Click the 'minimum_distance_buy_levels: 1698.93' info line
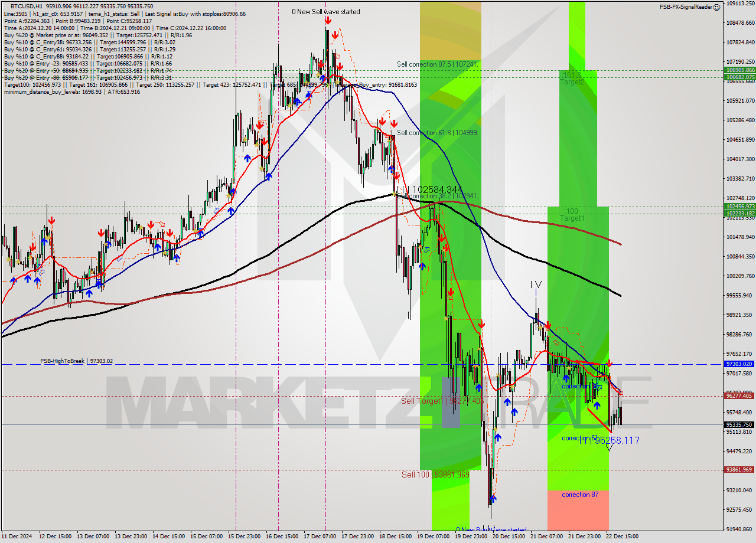The height and width of the screenshot is (543, 756). [x=52, y=91]
